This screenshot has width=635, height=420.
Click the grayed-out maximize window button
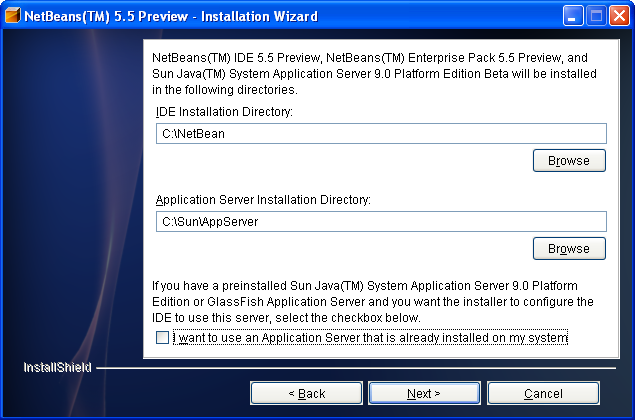[x=596, y=16]
